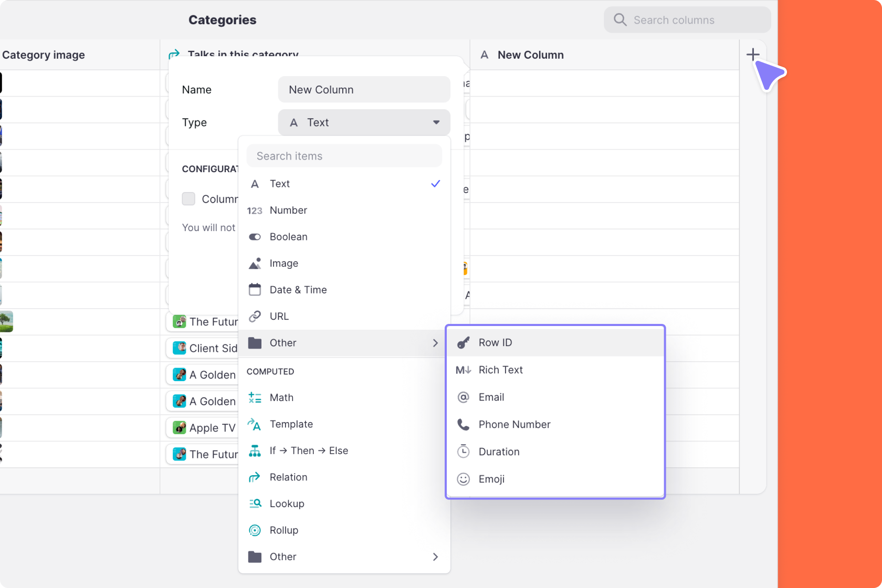882x588 pixels.
Task: Expand the bottom Other submenu arrow
Action: click(x=435, y=557)
